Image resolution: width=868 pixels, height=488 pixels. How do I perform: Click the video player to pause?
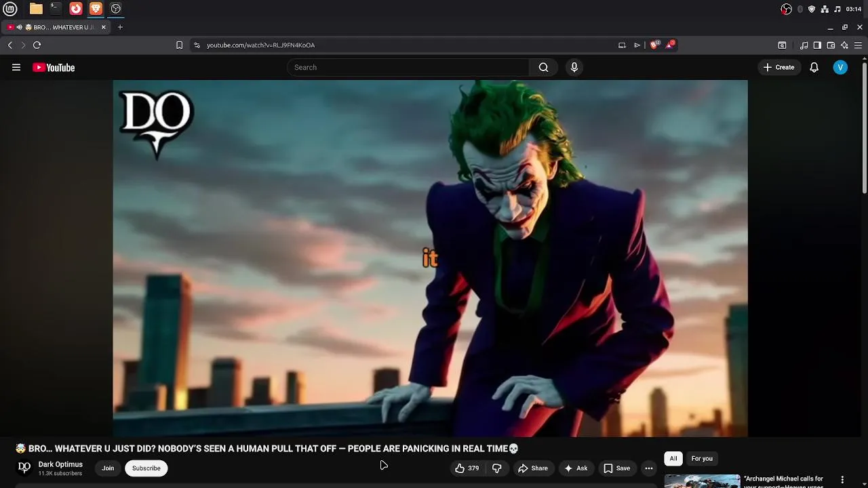pyautogui.click(x=430, y=258)
